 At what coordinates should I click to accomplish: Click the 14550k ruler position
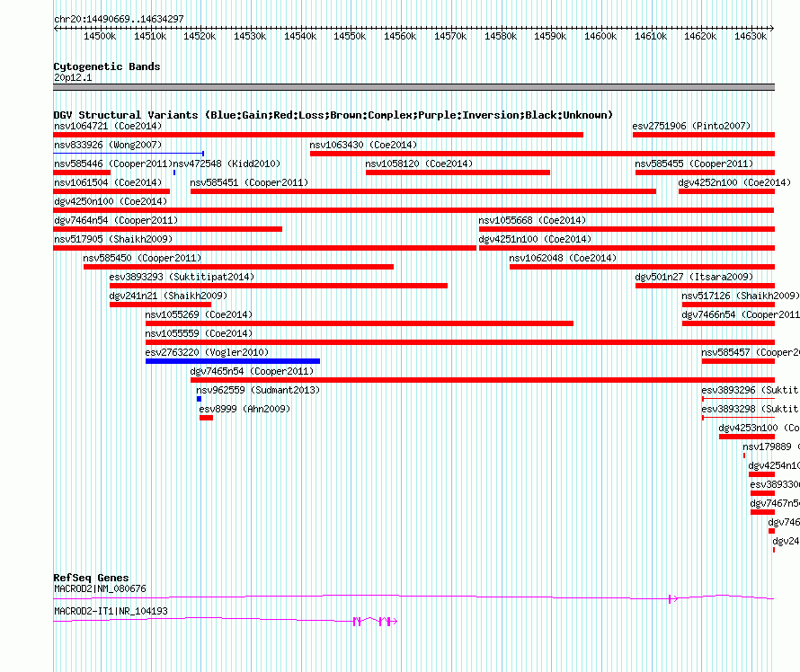click(350, 36)
